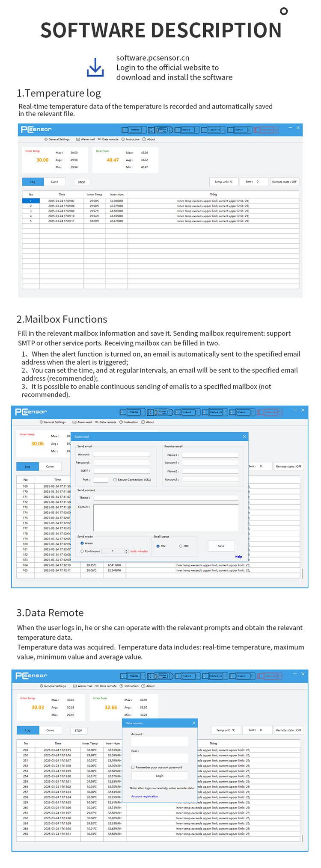Click the Continuous minute spinner arrows
This screenshot has width=321, height=868.
pyautogui.click(x=126, y=551)
